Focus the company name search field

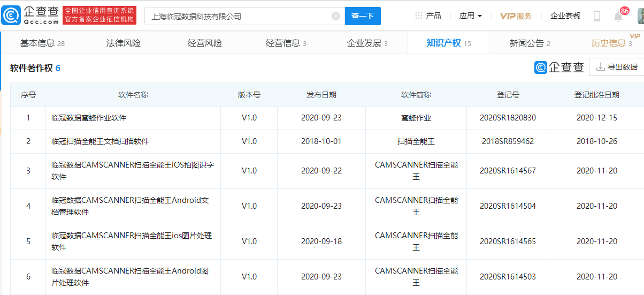point(244,16)
